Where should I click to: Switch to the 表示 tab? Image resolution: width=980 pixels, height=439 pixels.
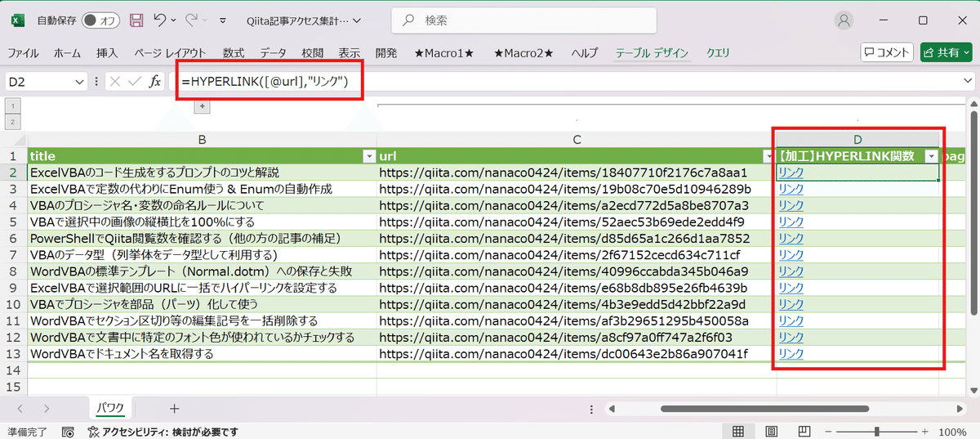pyautogui.click(x=350, y=52)
